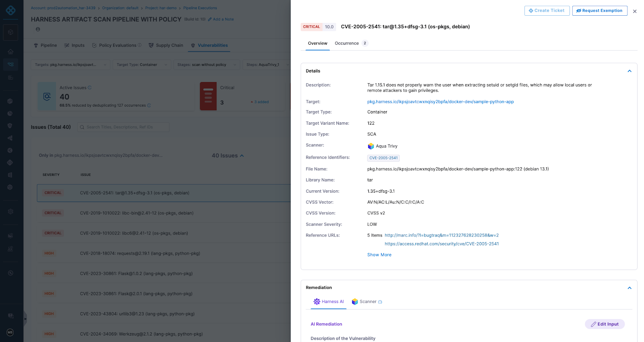Click the info icon beside Scanner remediation tab
The height and width of the screenshot is (342, 644).
[x=380, y=302]
